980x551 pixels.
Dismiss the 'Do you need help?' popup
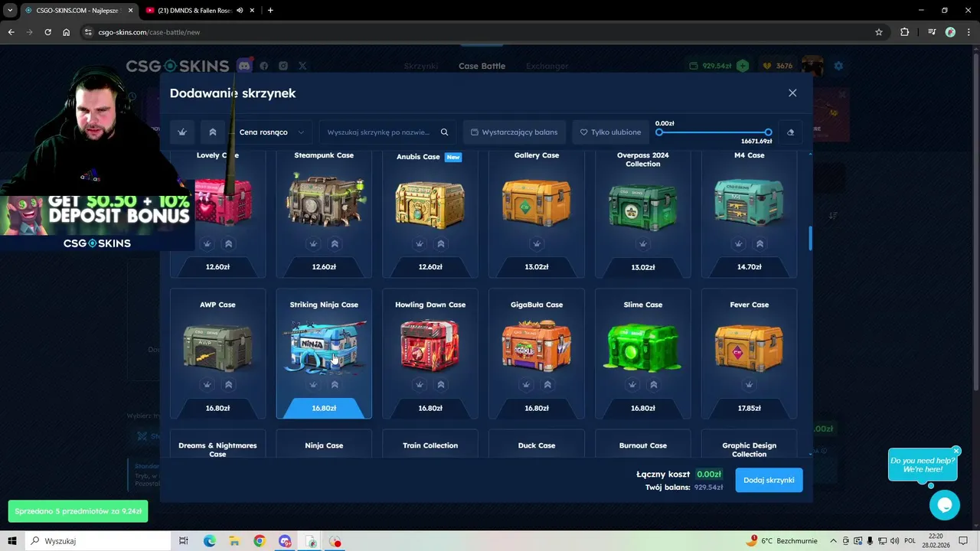956,451
